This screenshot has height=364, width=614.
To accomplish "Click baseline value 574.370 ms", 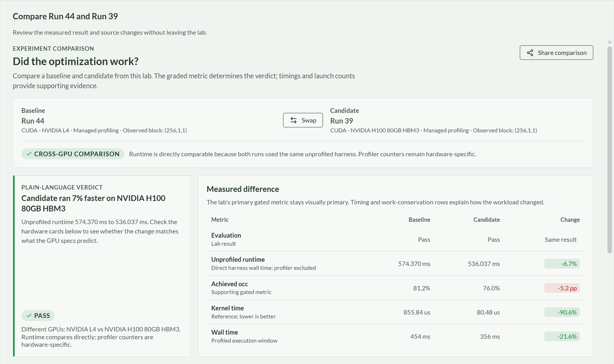I will click(x=414, y=264).
